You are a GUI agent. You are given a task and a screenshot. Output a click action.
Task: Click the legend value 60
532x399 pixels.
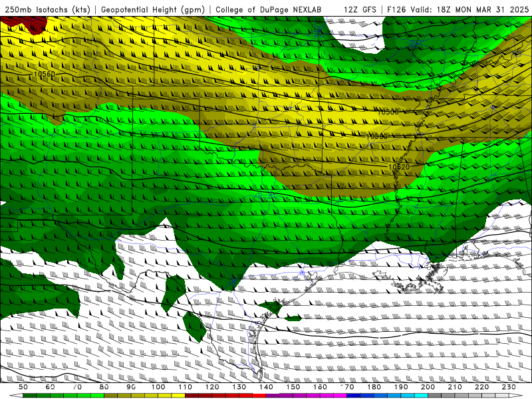(x=51, y=387)
